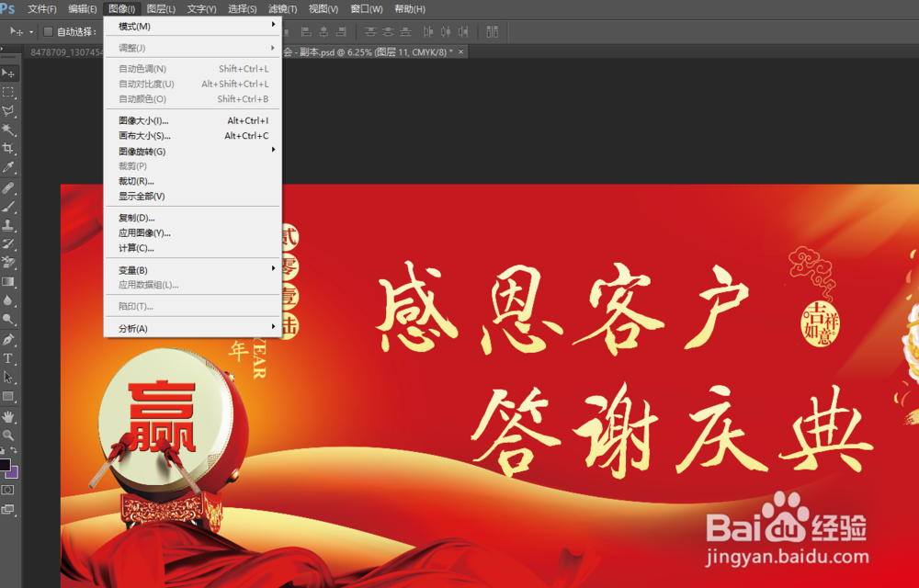The width and height of the screenshot is (919, 588).
Task: Choose 显示全部(V) menu entry
Action: point(193,197)
